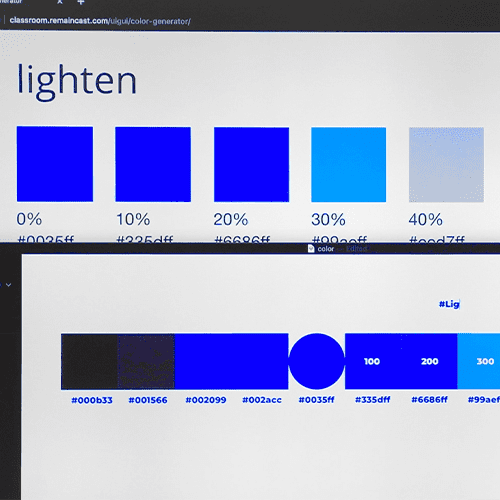Select the 20% lighten color swatch

(x=251, y=164)
